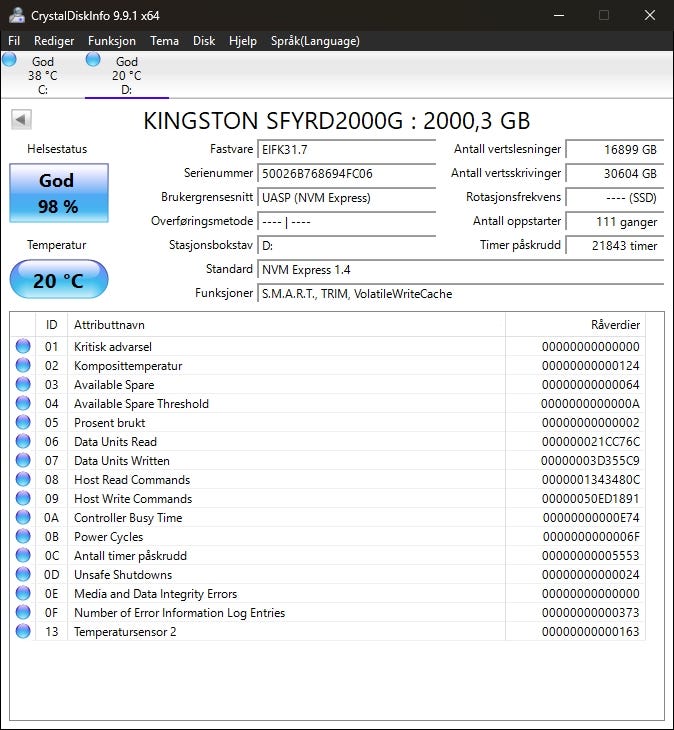Open the Funksjon menu
The image size is (674, 730).
coord(112,41)
